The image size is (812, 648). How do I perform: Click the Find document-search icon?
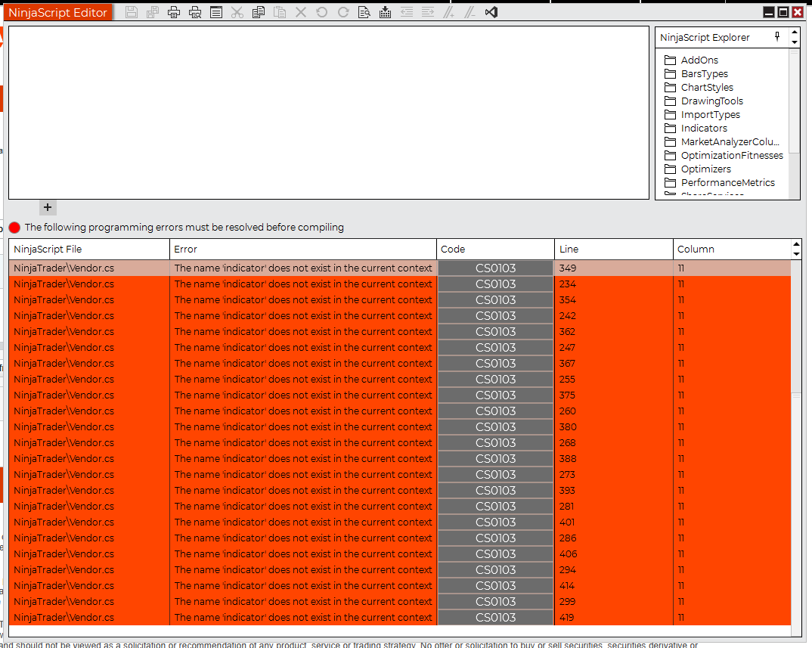[364, 12]
